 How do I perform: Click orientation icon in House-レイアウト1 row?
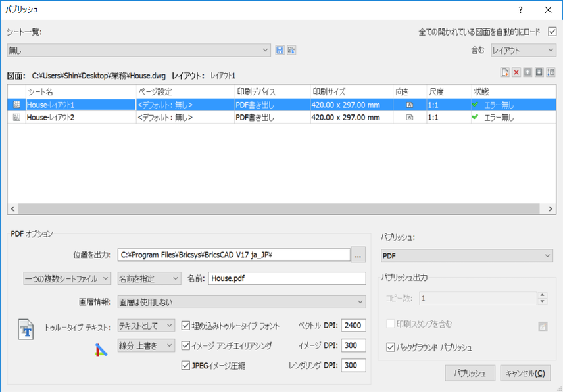coord(409,105)
